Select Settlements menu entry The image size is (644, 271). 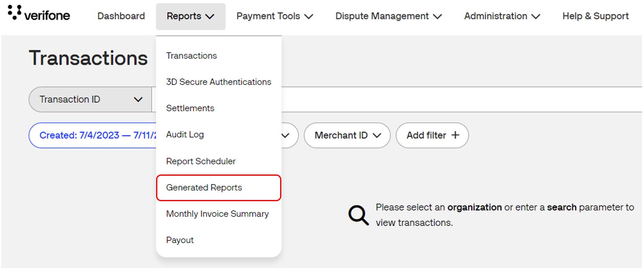(x=190, y=108)
